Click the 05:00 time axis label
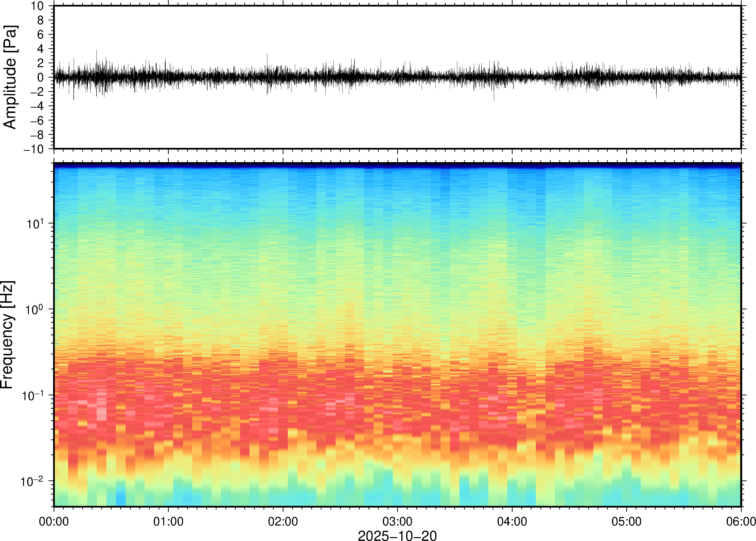The height and width of the screenshot is (541, 756). point(626,521)
